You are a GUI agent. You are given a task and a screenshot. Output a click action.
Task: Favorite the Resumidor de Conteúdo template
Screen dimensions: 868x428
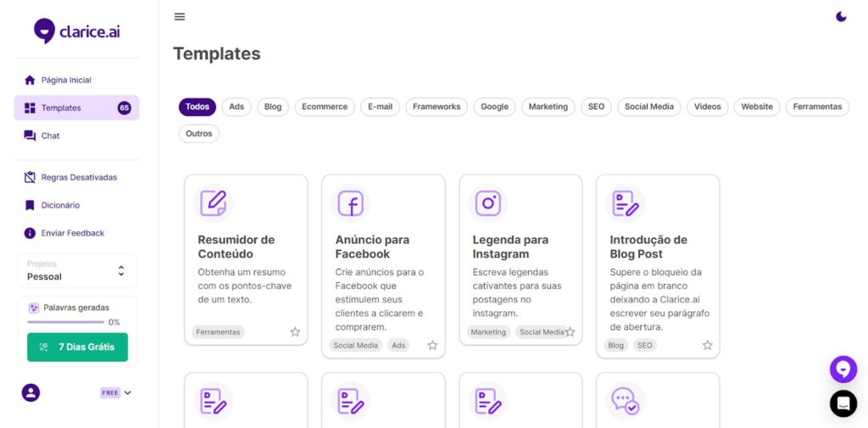[x=295, y=332]
